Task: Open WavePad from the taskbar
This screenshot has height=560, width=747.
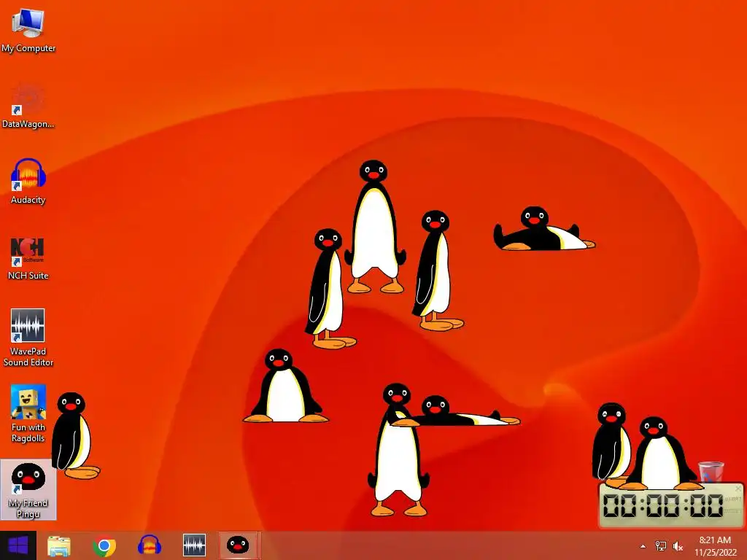Action: point(194,545)
